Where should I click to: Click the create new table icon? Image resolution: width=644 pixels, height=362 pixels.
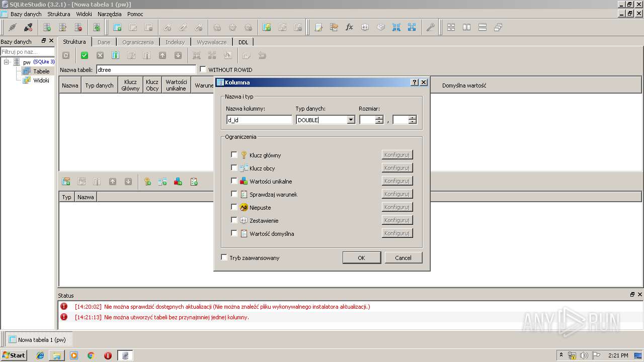tap(117, 27)
